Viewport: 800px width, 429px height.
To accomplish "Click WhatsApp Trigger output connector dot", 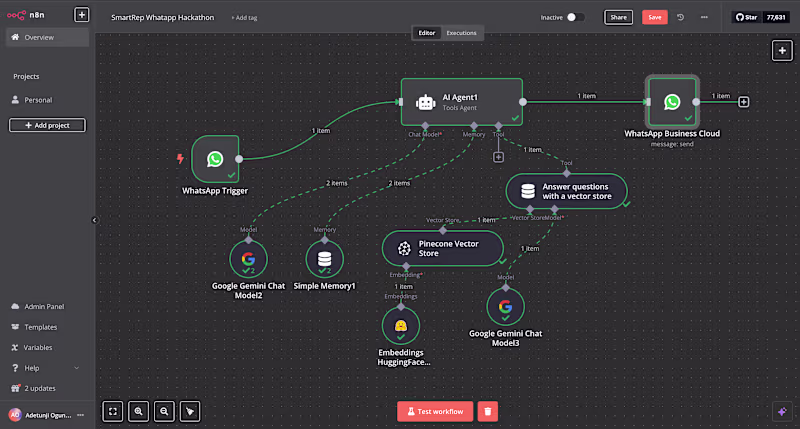I will click(239, 159).
